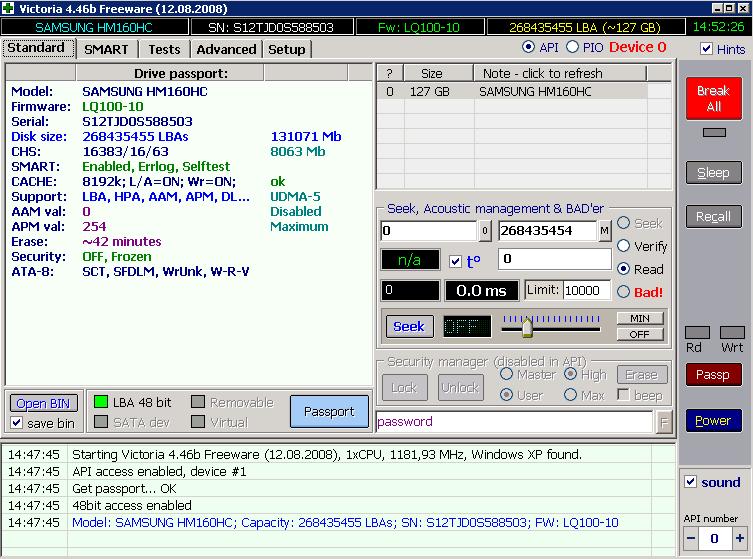
Task: Open the Tests tab
Action: 164,49
